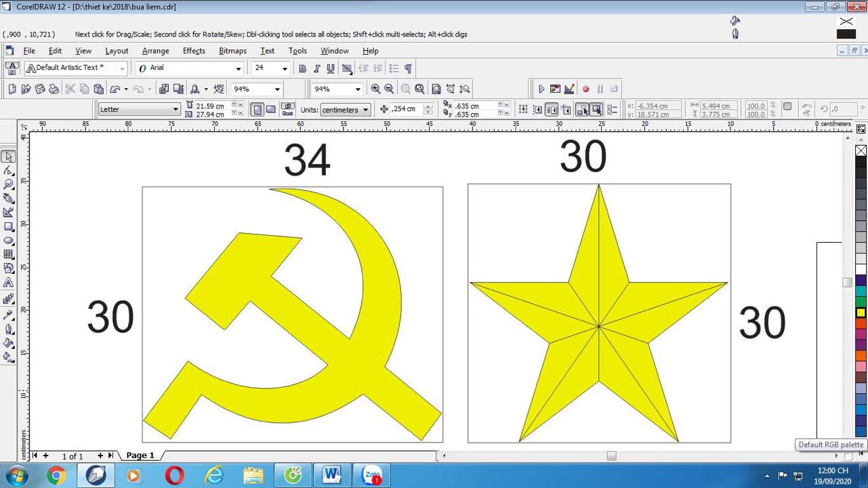Select the Eyedropper tool
Viewport: 868px width, 488px height.
click(9, 314)
